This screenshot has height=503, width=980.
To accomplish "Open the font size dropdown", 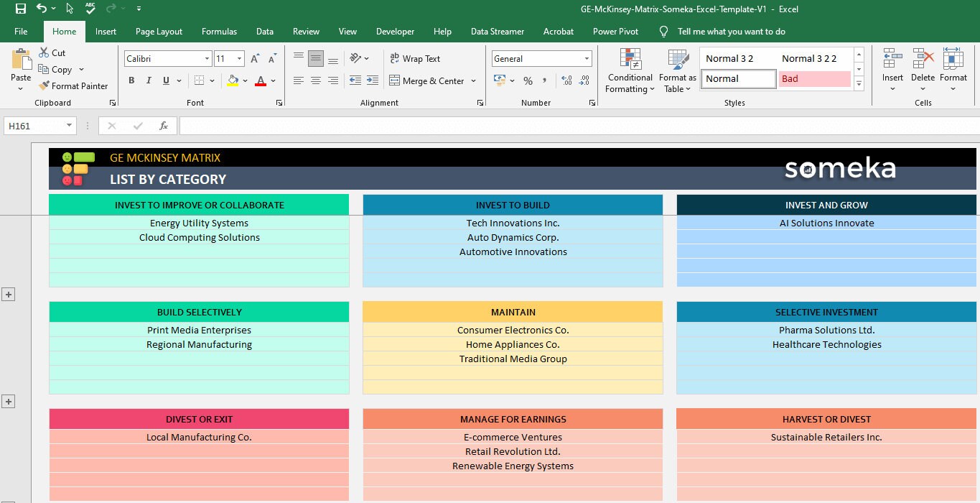I will coord(238,58).
